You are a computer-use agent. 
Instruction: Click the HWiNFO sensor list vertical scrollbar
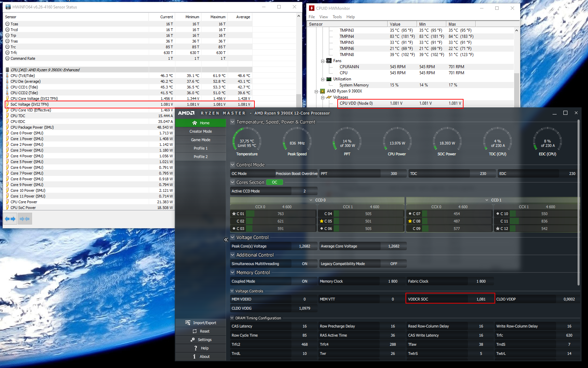[x=299, y=111]
